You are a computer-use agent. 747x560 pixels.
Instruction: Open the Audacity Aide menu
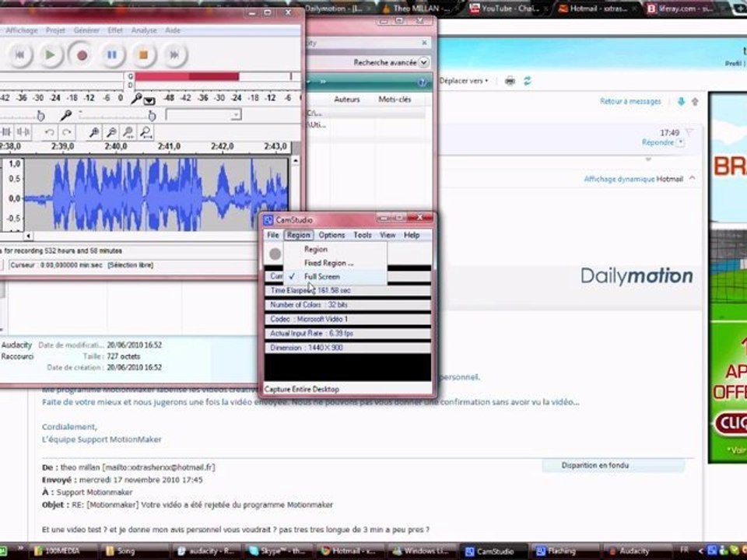[173, 30]
